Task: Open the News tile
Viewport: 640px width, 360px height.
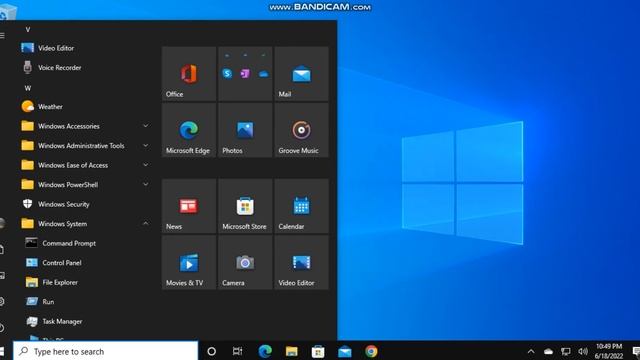Action: tap(189, 206)
